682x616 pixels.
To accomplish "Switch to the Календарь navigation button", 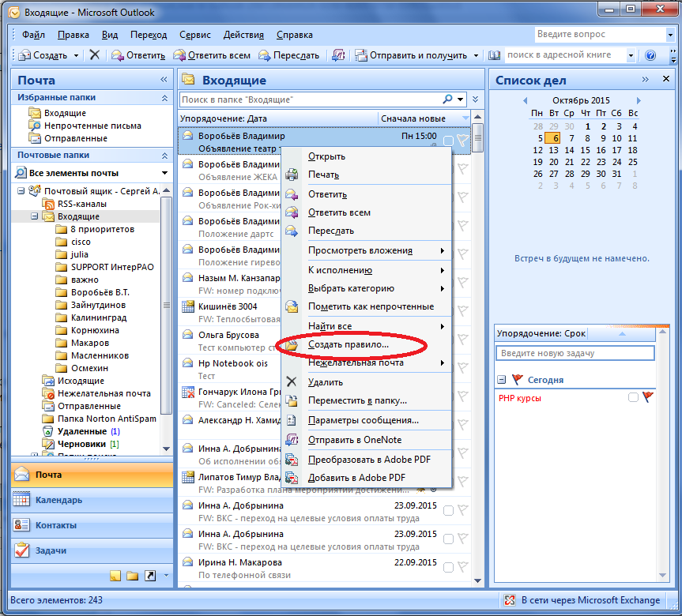I will coord(92,500).
